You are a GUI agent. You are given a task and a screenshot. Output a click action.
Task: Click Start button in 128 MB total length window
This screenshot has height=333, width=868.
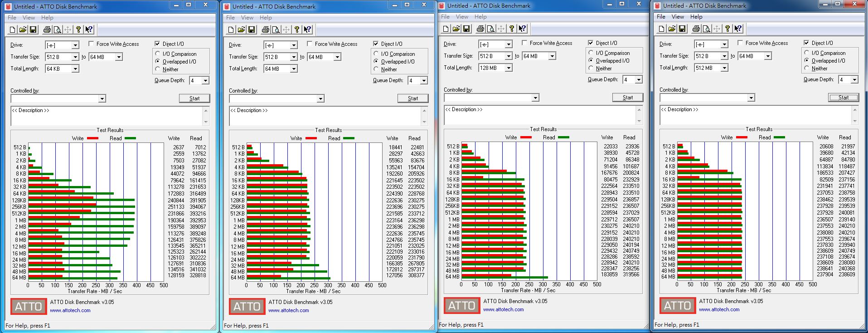(628, 98)
